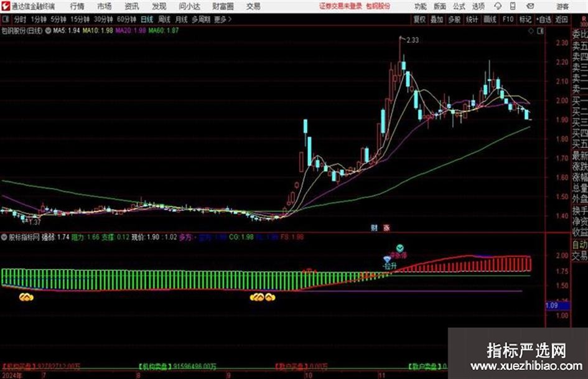Expand the 股标指标网 sub-indicator dropdown arrow
The height and width of the screenshot is (379, 588).
pyautogui.click(x=4, y=237)
